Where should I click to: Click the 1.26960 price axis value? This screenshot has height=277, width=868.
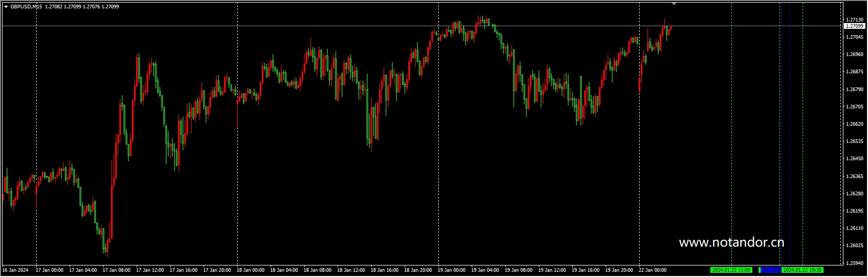pyautogui.click(x=854, y=54)
